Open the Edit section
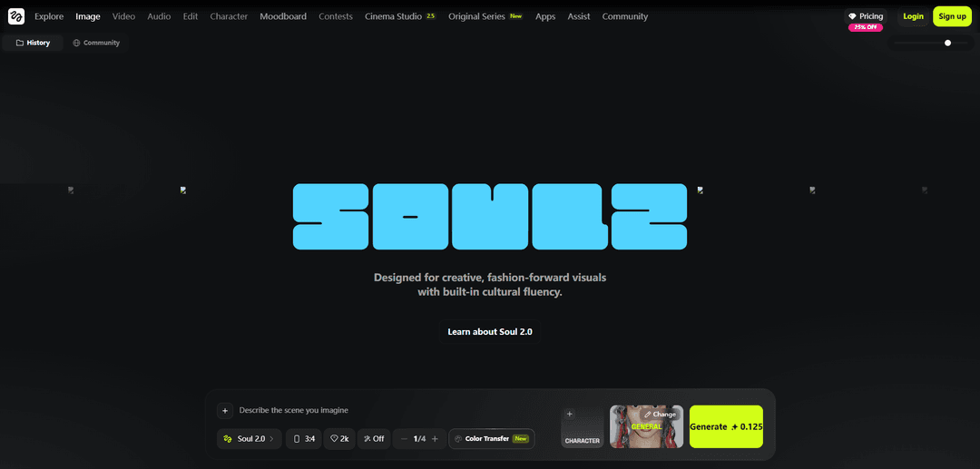980x469 pixels. (191, 17)
